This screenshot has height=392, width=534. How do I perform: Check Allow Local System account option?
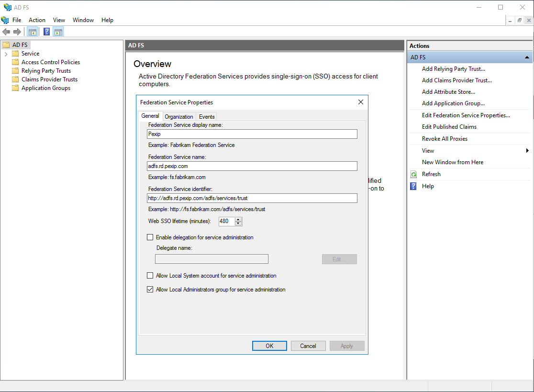click(x=150, y=276)
